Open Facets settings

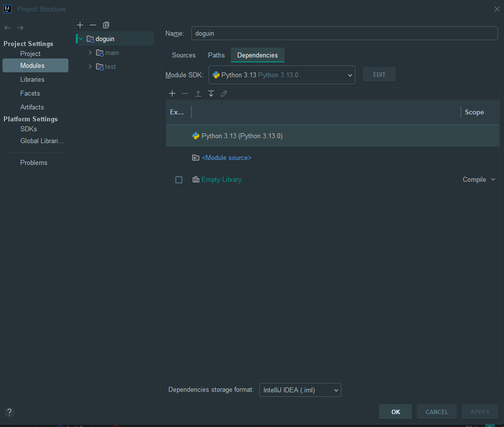coord(30,93)
